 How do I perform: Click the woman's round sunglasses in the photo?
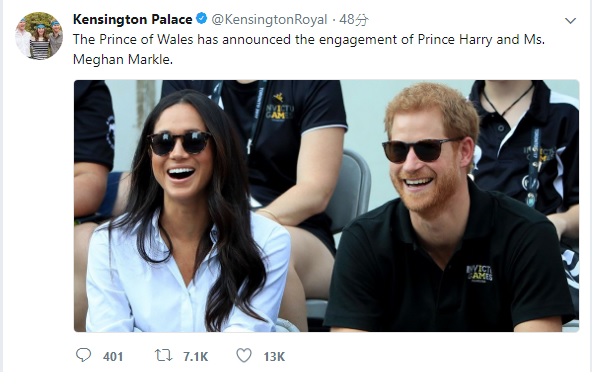(179, 142)
